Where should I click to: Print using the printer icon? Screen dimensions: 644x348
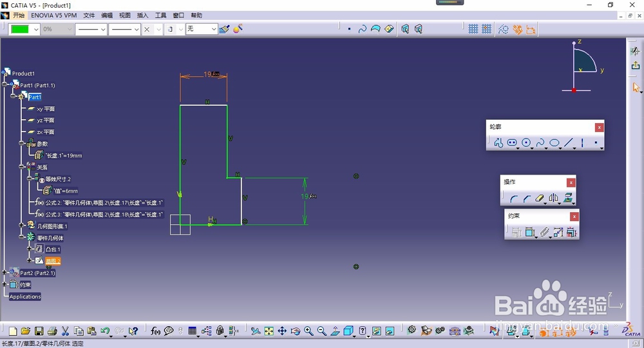pyautogui.click(x=52, y=331)
